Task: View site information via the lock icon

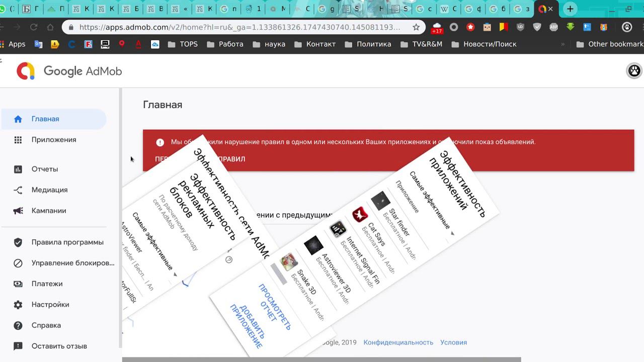Action: point(70,28)
